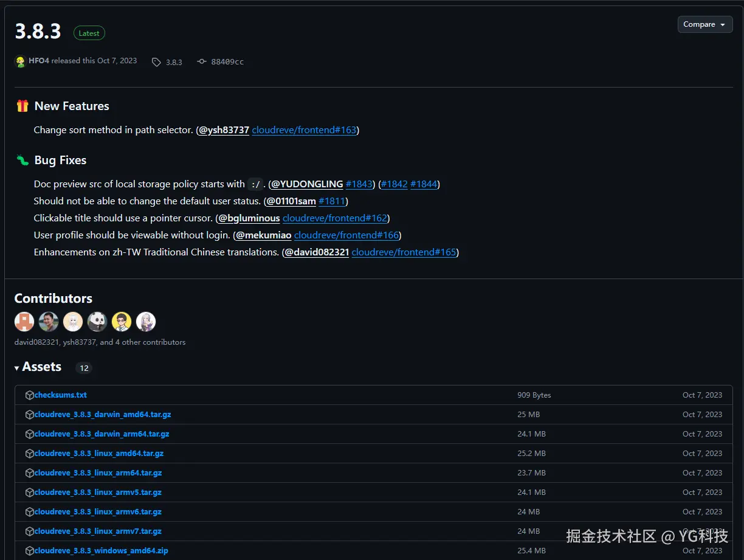
Task: Click package icon beside darwin_arm64 asset
Action: [x=30, y=434]
